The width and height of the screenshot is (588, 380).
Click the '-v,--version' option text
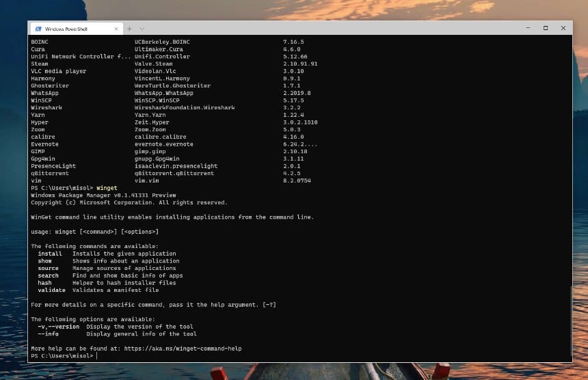tap(59, 327)
